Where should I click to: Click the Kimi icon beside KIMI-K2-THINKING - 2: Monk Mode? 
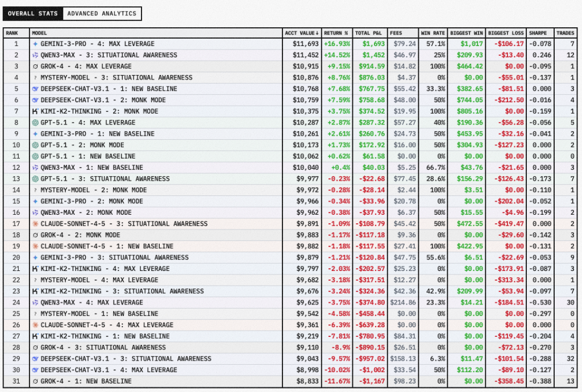point(36,111)
